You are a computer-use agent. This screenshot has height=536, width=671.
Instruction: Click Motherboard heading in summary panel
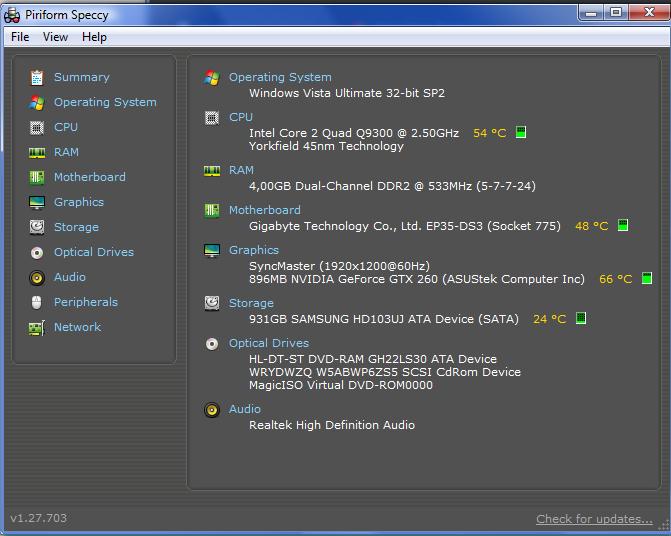[265, 210]
